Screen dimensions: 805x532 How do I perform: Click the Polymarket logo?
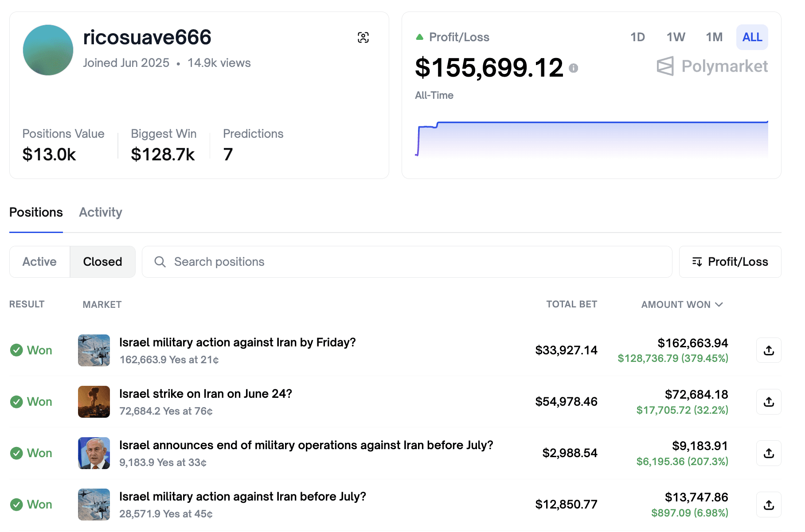point(712,66)
